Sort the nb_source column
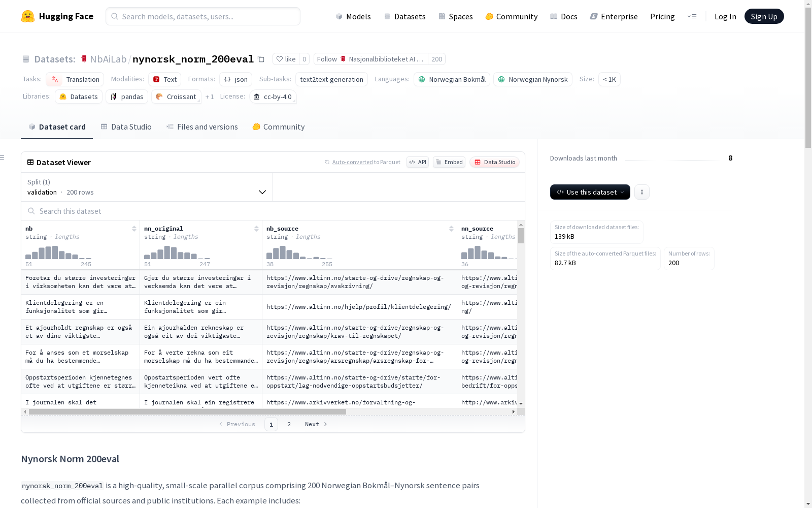812x508 pixels. 451,229
